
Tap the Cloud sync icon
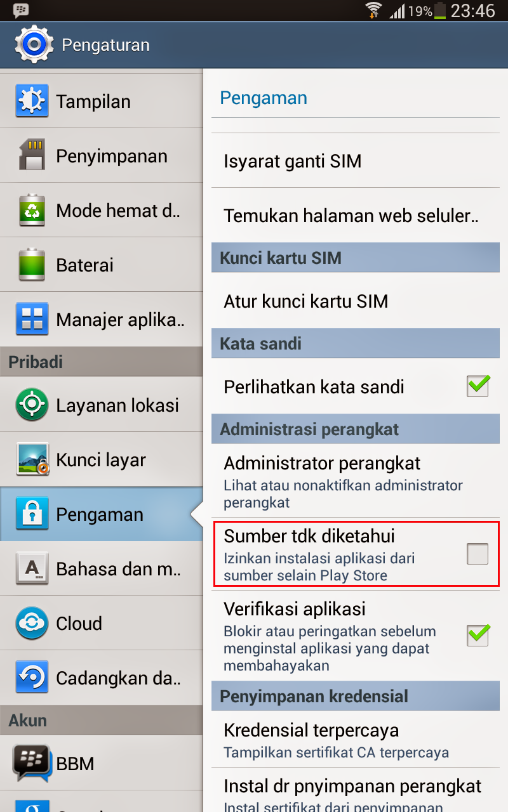coord(32,624)
